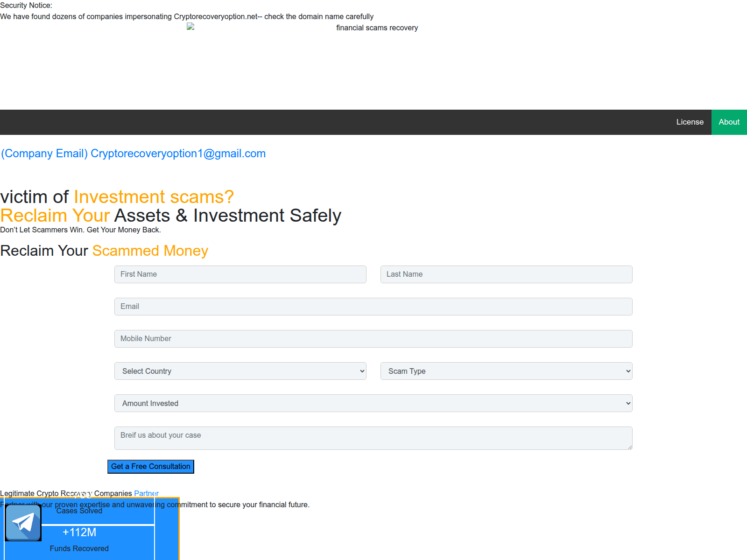747x560 pixels.
Task: Click inside the First Name field
Action: 240,274
